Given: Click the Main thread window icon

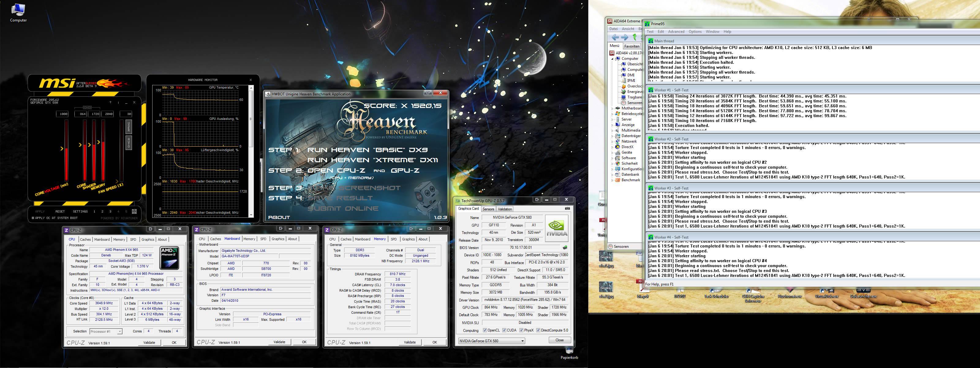Looking at the screenshot, I should 650,41.
